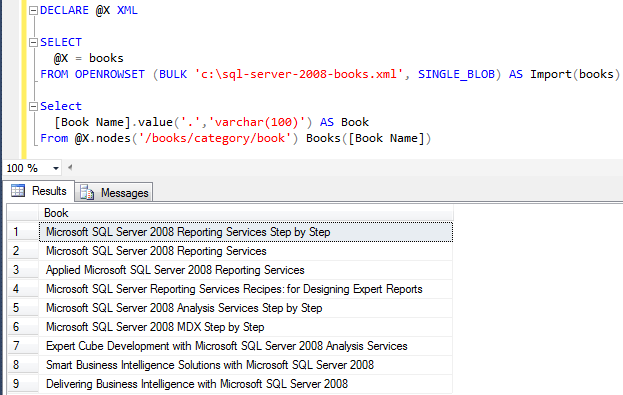623x395 pixels.
Task: Click the 'Books([Book Name])' alias text
Action: point(368,138)
